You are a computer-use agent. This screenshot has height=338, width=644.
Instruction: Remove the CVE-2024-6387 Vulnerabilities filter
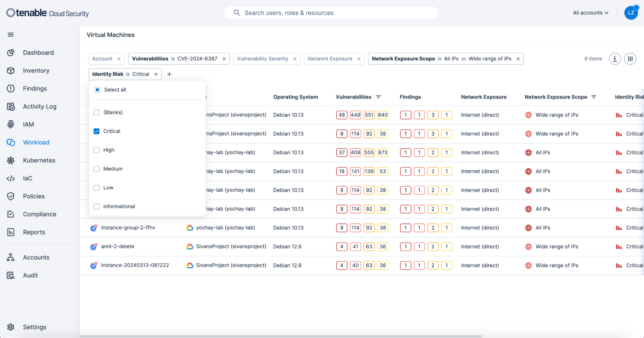(x=224, y=59)
